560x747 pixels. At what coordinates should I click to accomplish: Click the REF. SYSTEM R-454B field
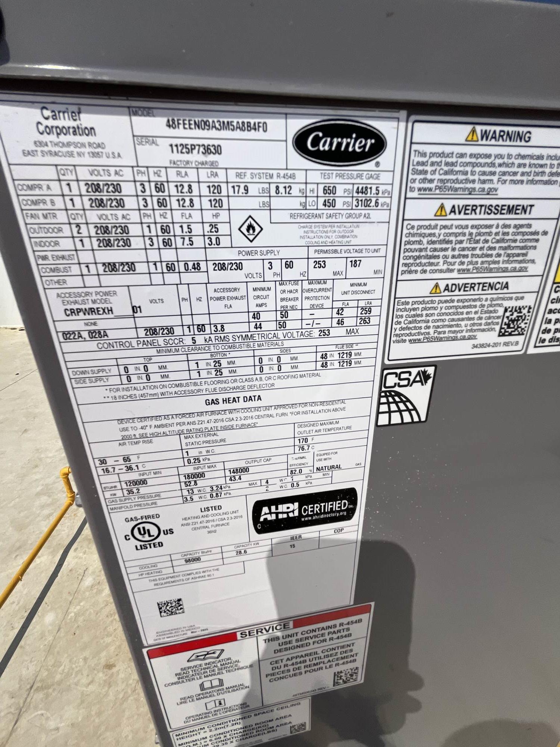point(265,176)
